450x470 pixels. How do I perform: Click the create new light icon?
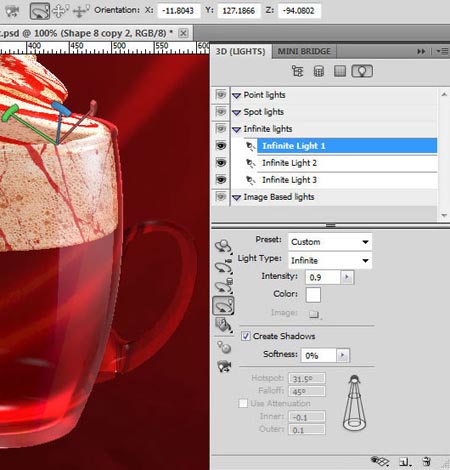tap(405, 462)
